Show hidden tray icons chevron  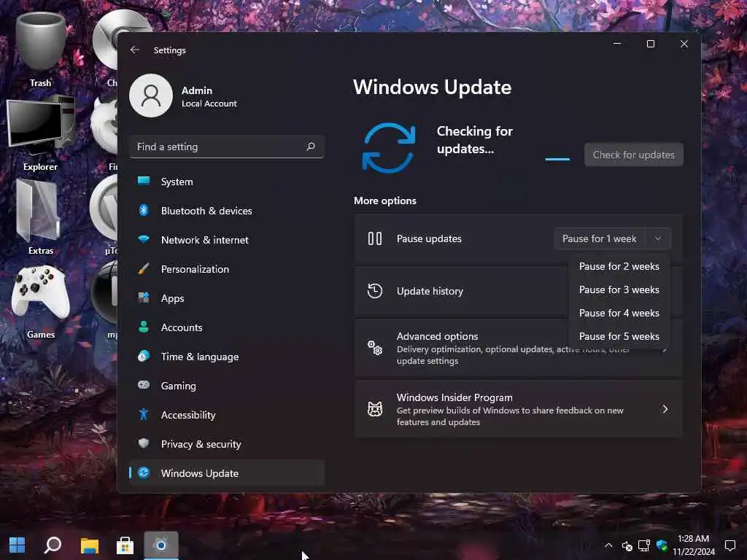click(608, 545)
